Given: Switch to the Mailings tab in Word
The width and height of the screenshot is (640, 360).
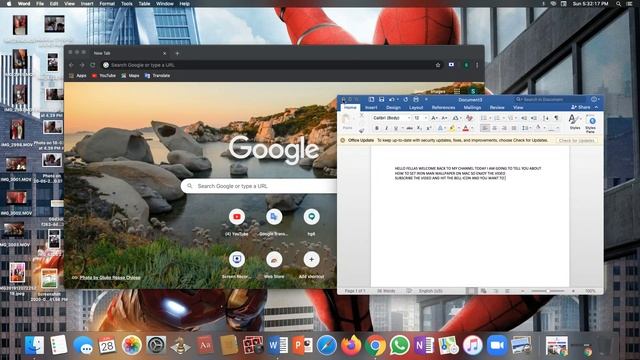Looking at the screenshot, I should tap(472, 107).
